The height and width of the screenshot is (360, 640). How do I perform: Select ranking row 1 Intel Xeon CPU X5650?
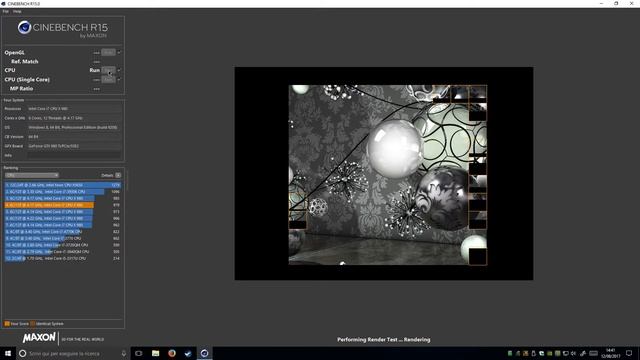[62, 185]
